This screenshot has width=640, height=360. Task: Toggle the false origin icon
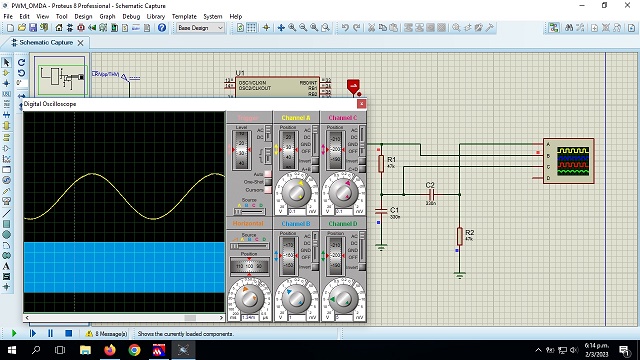click(x=266, y=28)
